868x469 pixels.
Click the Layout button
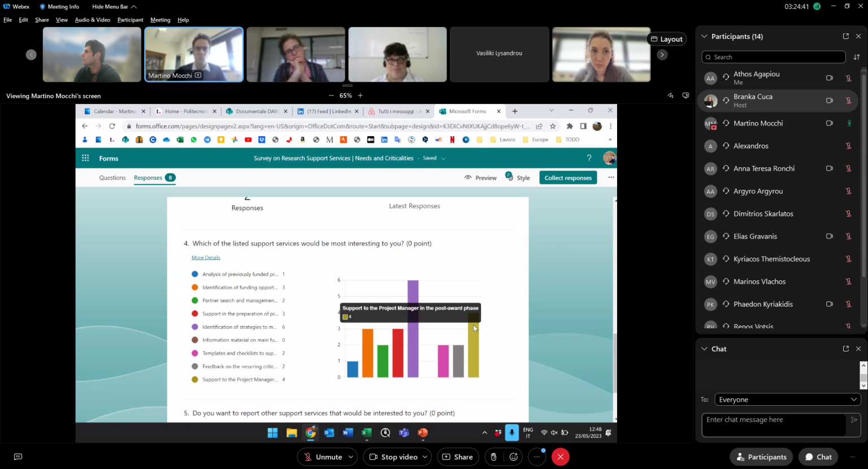pyautogui.click(x=667, y=39)
